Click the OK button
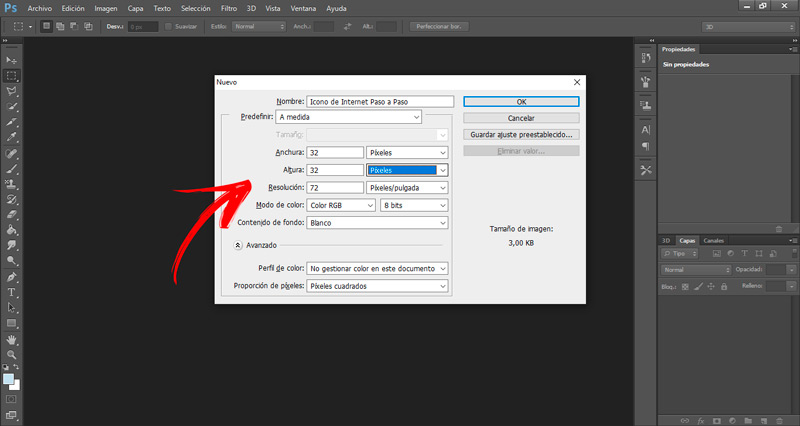This screenshot has height=426, width=800. (x=521, y=102)
